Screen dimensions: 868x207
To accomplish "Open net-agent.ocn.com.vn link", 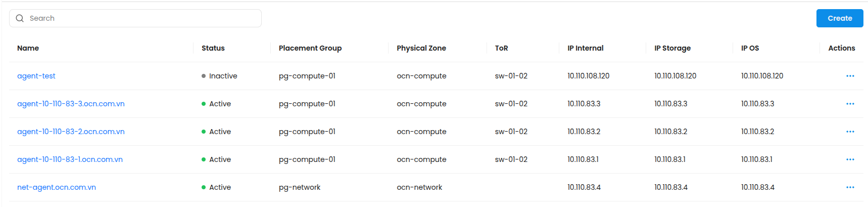I will [x=57, y=187].
